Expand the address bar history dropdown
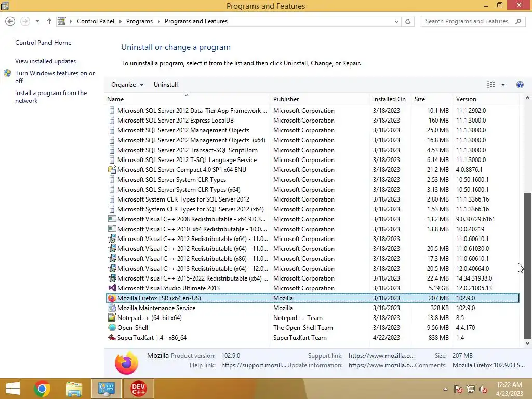This screenshot has width=532, height=399. (x=396, y=21)
